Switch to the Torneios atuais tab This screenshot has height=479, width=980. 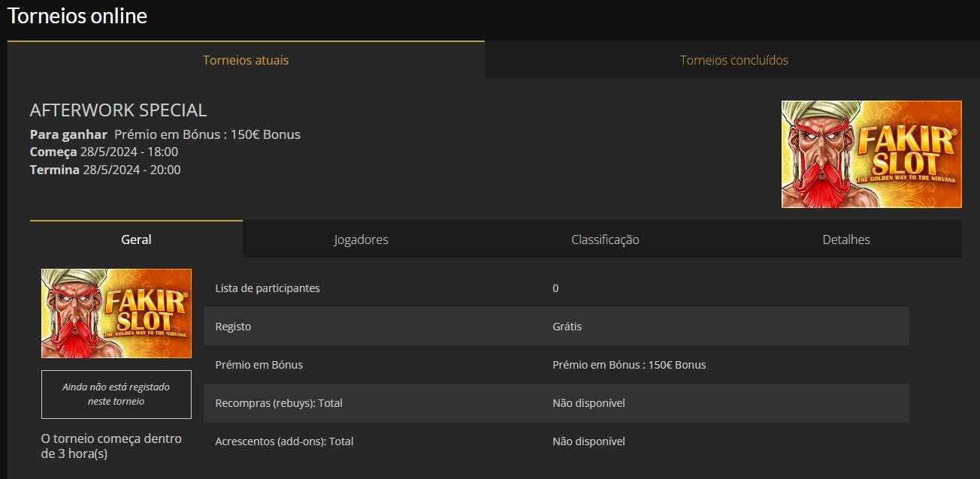coord(246,60)
